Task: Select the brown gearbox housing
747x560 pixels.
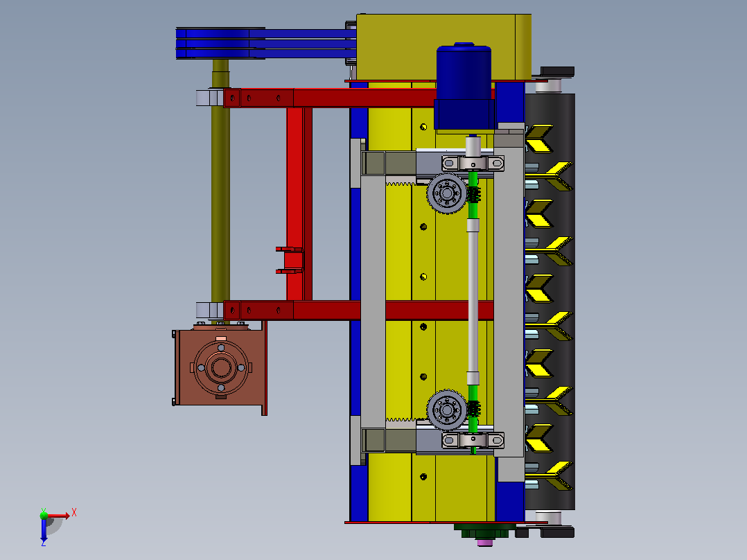Action: click(220, 368)
